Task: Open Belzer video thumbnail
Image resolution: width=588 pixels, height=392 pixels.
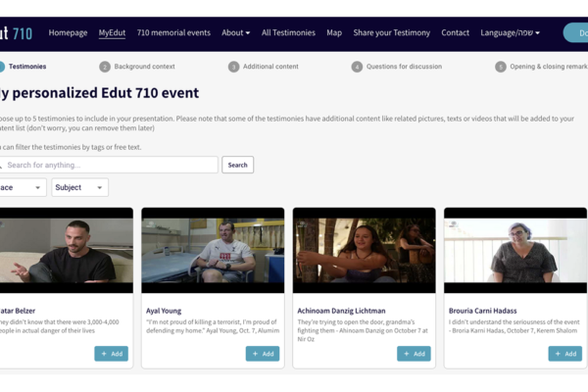Action: (67, 250)
